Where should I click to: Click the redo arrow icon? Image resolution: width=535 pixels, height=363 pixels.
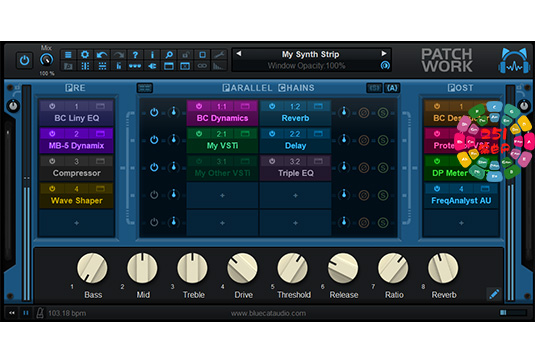point(118,55)
